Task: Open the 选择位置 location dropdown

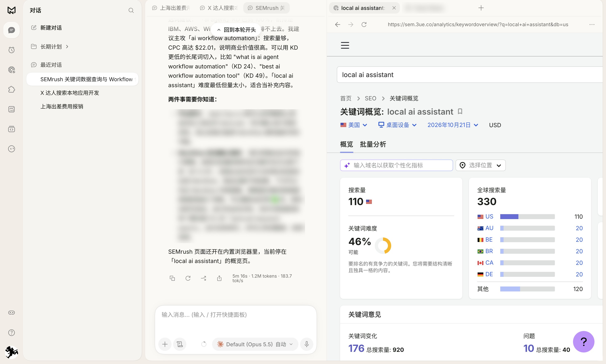Action: coord(480,165)
